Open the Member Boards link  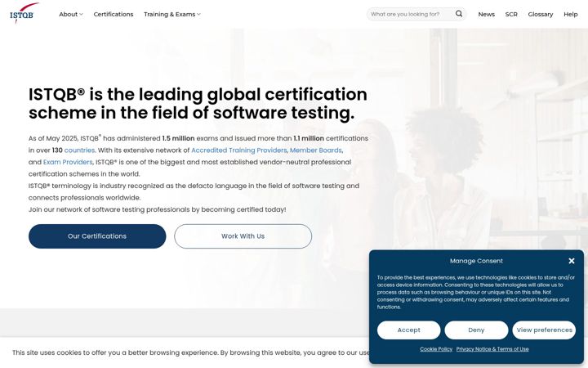(x=316, y=150)
